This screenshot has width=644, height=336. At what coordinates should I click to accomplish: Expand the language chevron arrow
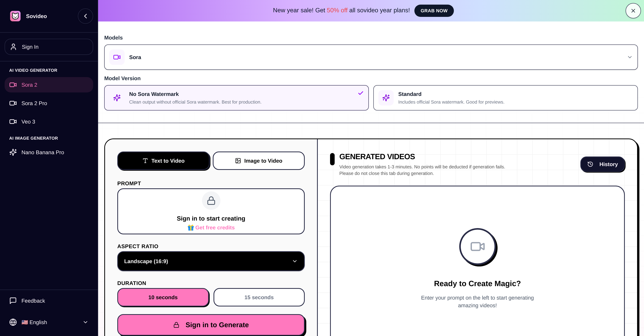85,322
